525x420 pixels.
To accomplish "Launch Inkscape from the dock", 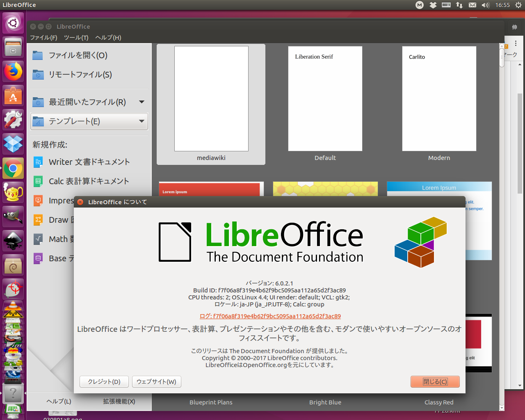I will point(13,241).
